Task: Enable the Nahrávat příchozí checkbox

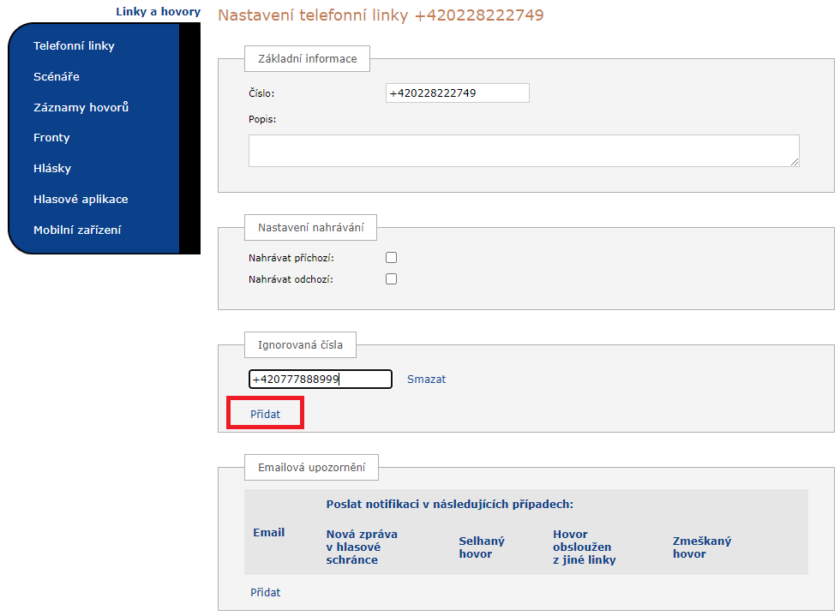Action: [392, 257]
